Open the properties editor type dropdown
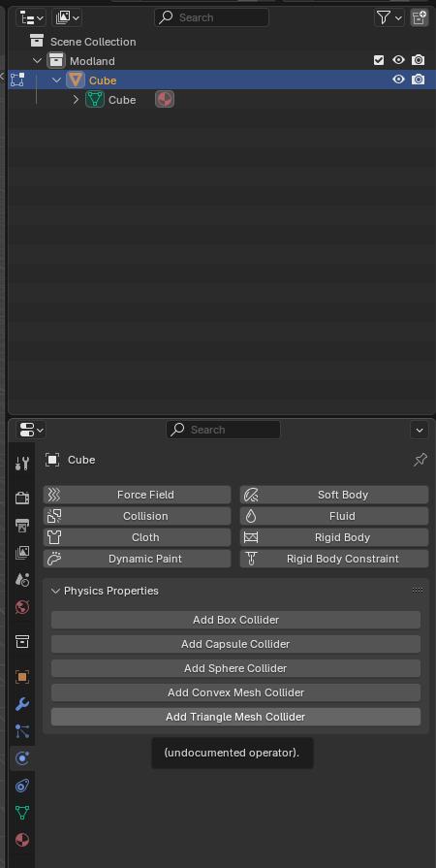Viewport: 436px width, 868px height. [x=32, y=430]
